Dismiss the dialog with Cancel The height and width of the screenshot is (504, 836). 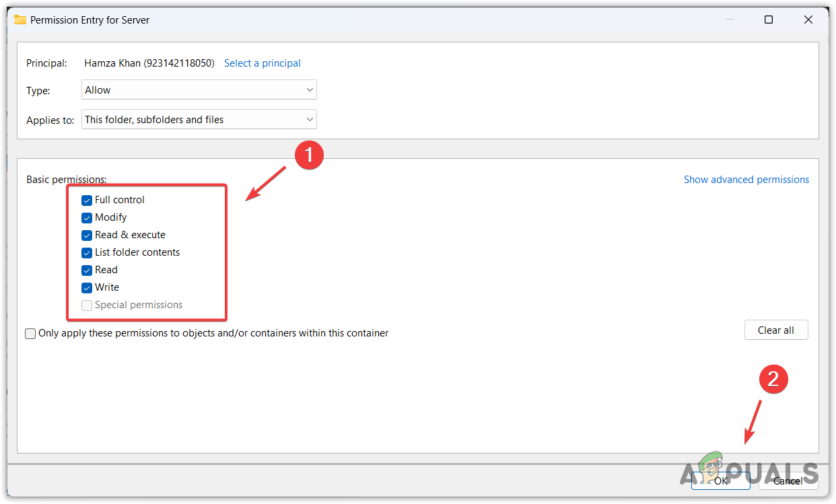tap(789, 480)
